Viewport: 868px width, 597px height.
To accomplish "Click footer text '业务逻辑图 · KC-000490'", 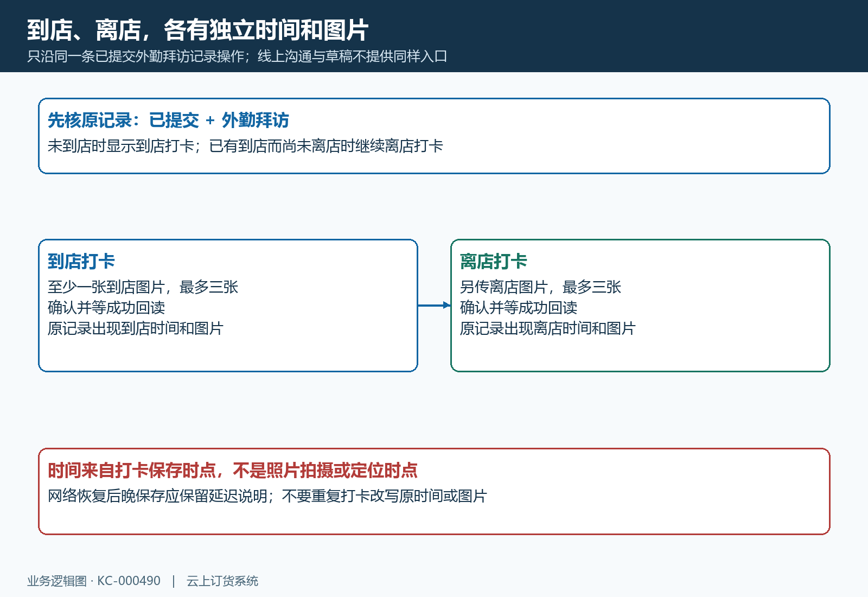I will click(94, 581).
